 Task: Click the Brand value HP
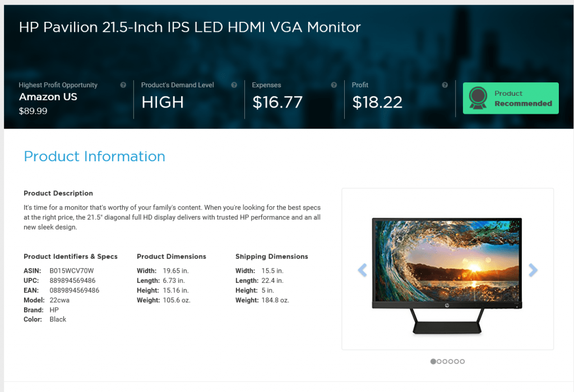[x=54, y=310]
